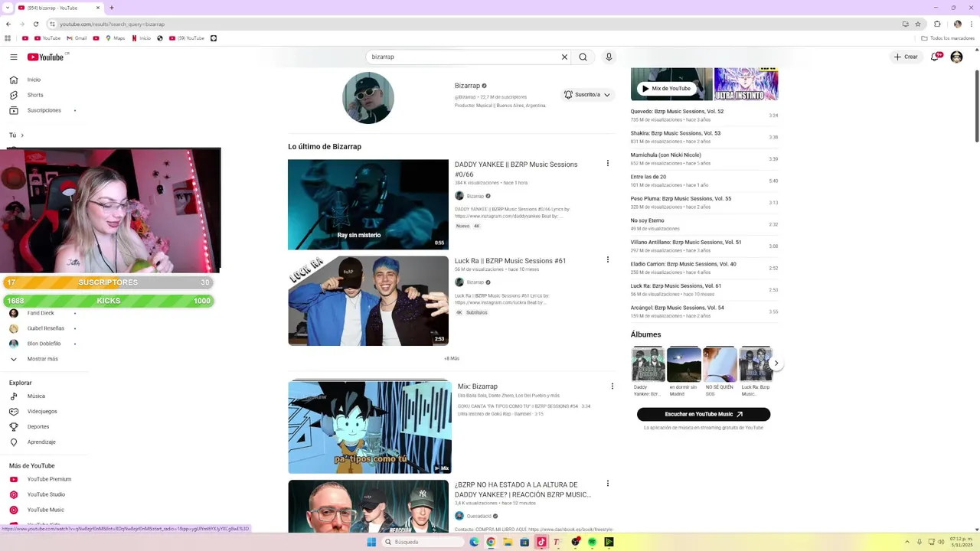This screenshot has width=980, height=551.
Task: Open options for REACCIÓN BZRP MUSIC video
Action: pos(608,484)
